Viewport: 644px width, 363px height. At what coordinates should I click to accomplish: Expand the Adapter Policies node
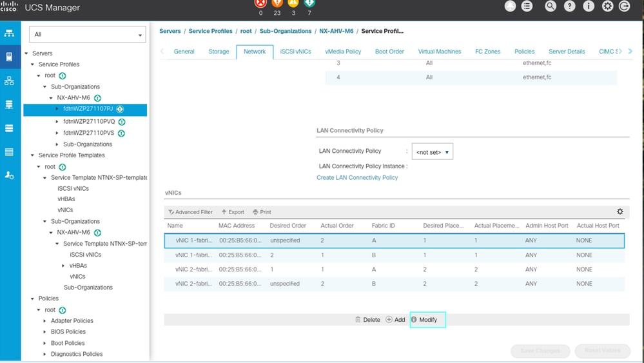tap(44, 320)
